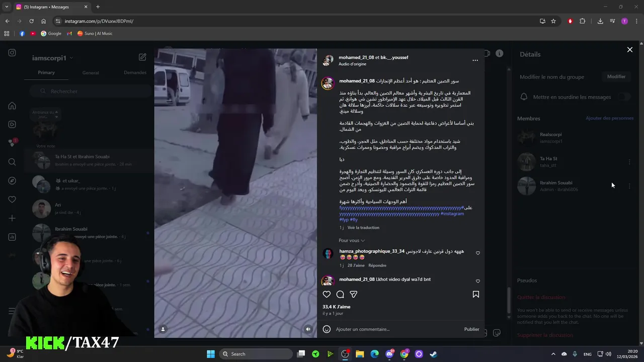Open options for member Ta Ha St

pos(629,162)
